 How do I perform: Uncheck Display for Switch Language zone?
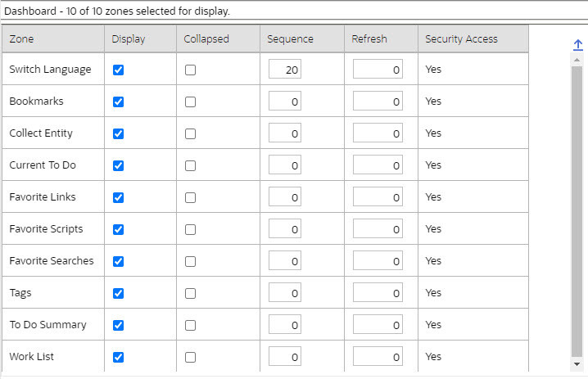click(x=118, y=70)
